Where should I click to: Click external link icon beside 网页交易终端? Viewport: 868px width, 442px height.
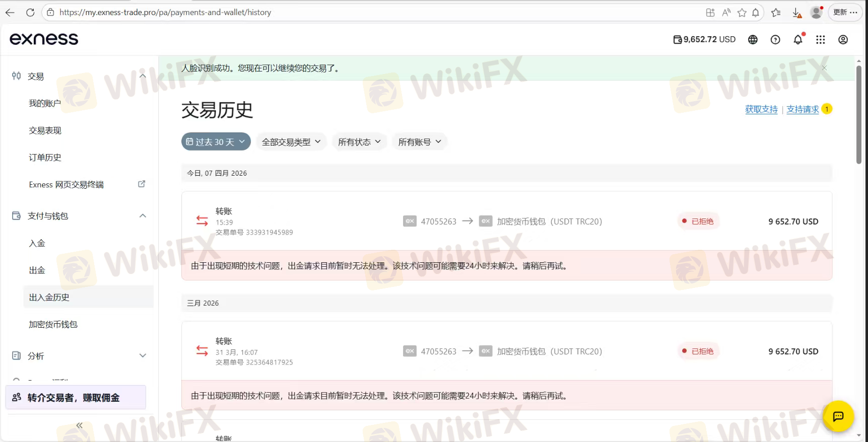click(142, 184)
